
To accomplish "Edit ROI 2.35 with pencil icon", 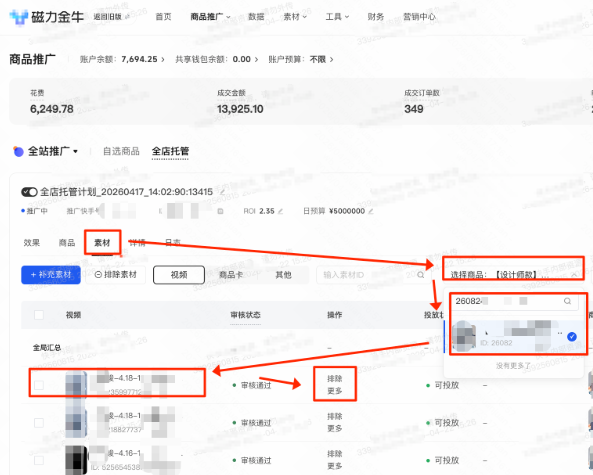I will [x=280, y=211].
